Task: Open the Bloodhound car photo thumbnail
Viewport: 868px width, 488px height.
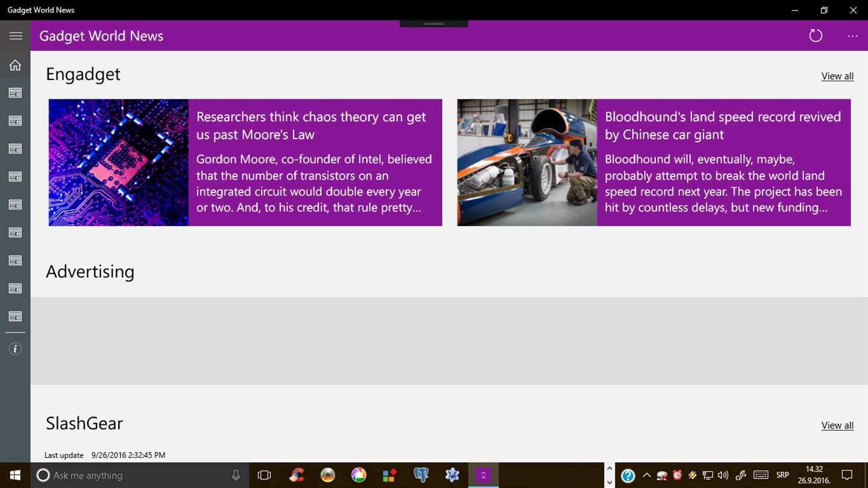Action: point(527,163)
